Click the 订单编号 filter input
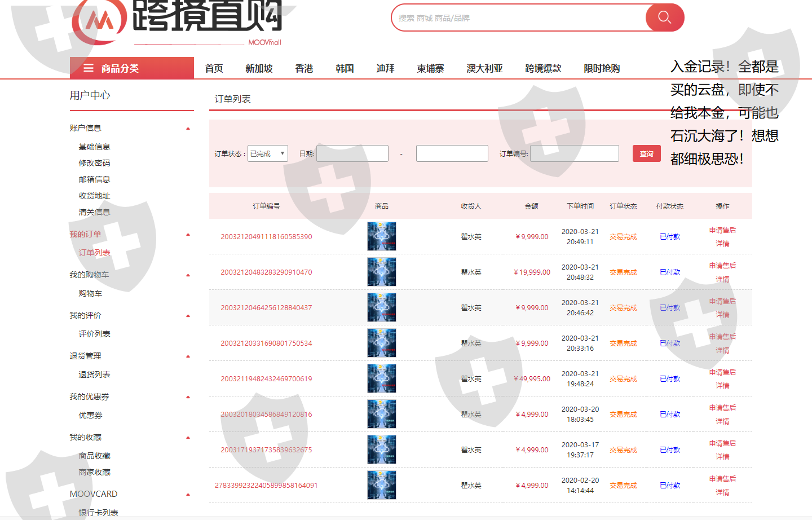The height and width of the screenshot is (520, 812). click(575, 153)
